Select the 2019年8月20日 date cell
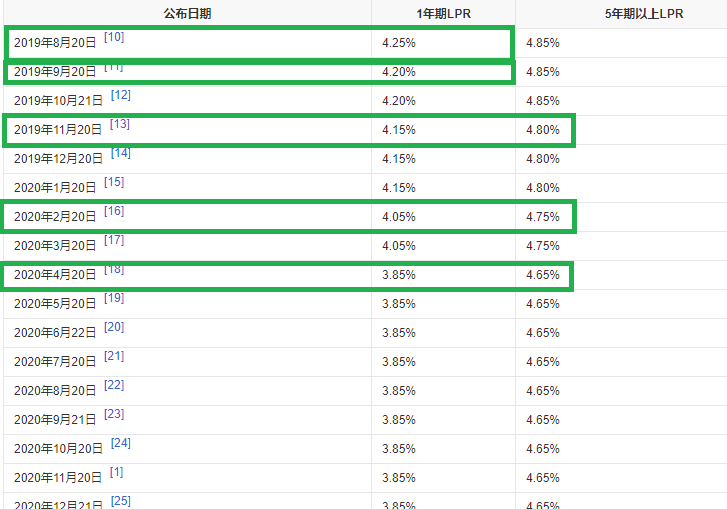Viewport: 727px width, 510px height. click(55, 44)
